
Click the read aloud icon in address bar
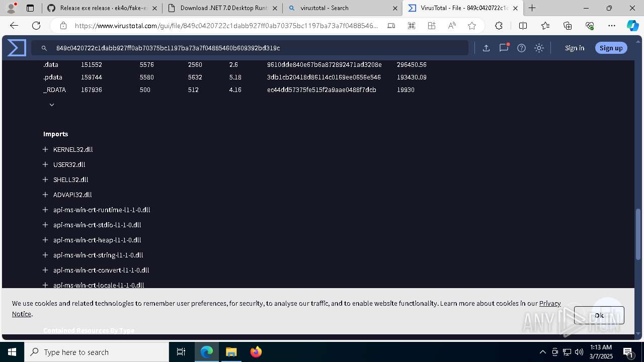tap(452, 26)
